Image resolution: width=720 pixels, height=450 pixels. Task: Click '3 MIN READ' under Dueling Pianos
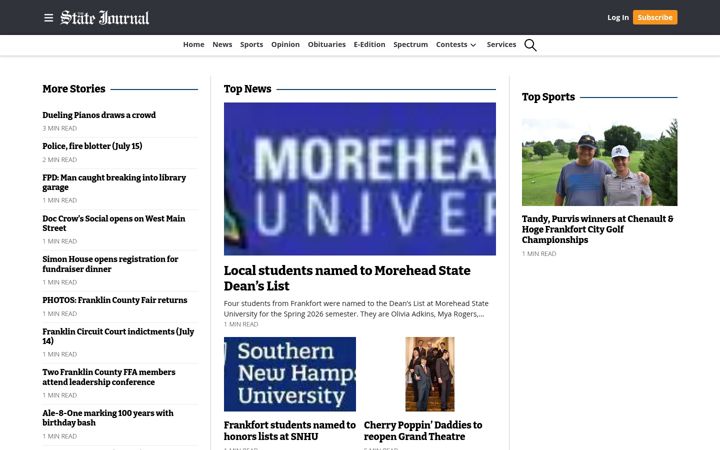pyautogui.click(x=60, y=128)
